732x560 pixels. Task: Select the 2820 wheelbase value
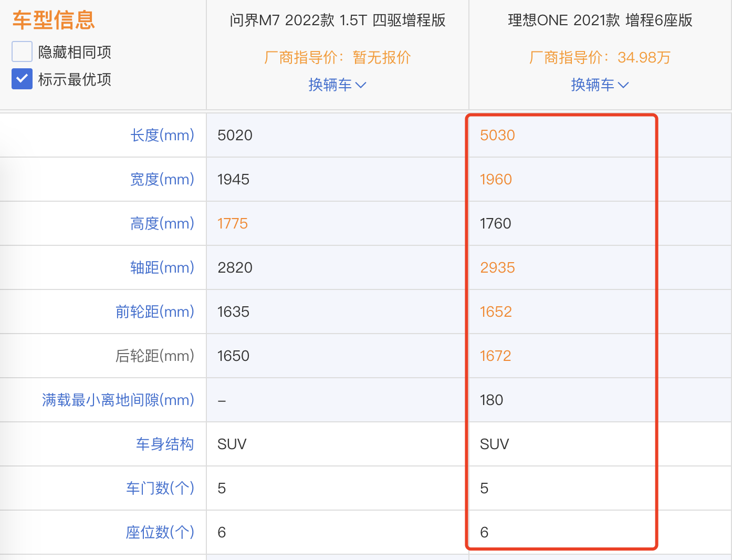click(235, 268)
